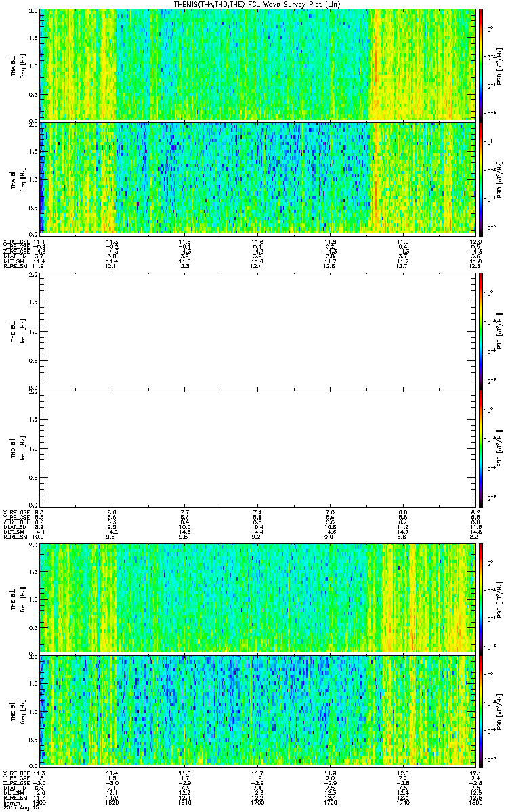Click 1.0 frequency tick on THD B∥ panel
508x812 pixels.
(x=33, y=448)
